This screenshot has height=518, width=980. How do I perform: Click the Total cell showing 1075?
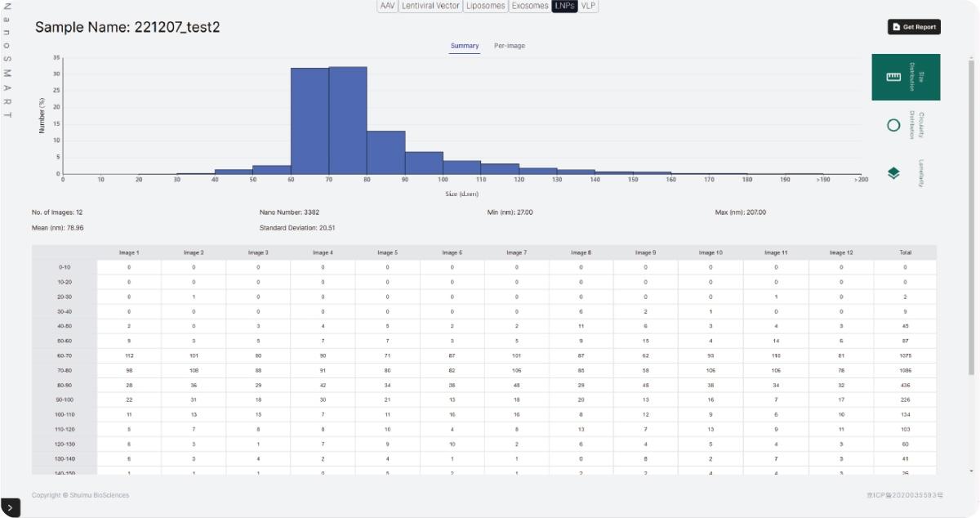tap(905, 355)
